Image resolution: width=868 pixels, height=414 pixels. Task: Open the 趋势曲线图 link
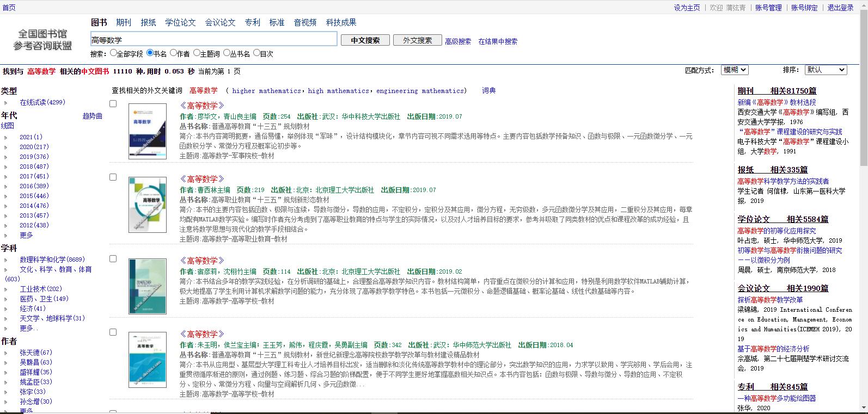coord(93,116)
